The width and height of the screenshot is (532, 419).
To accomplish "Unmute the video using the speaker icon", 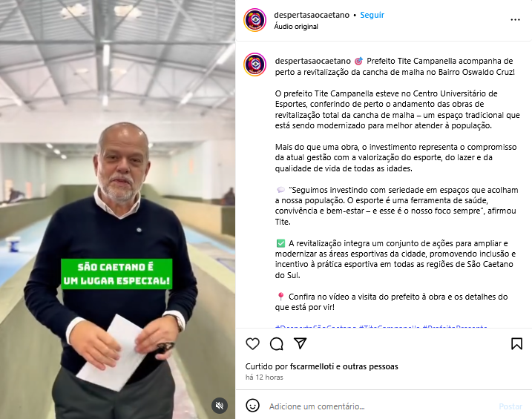I will click(220, 405).
